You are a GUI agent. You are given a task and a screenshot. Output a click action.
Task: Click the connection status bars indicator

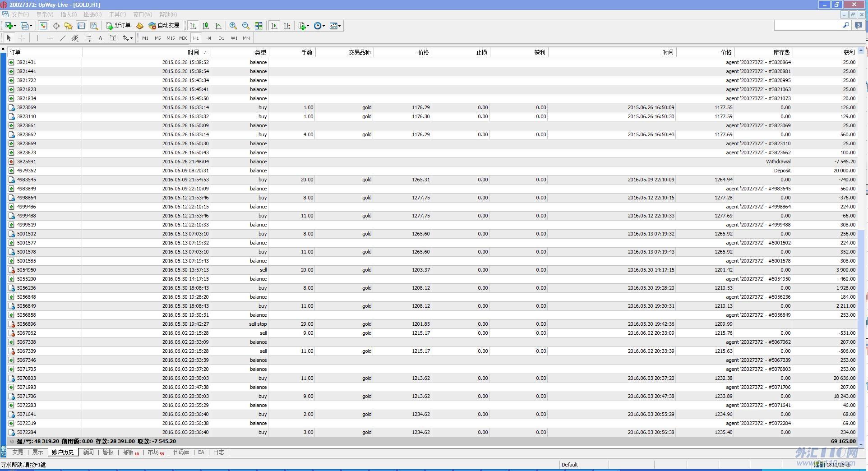click(x=819, y=464)
